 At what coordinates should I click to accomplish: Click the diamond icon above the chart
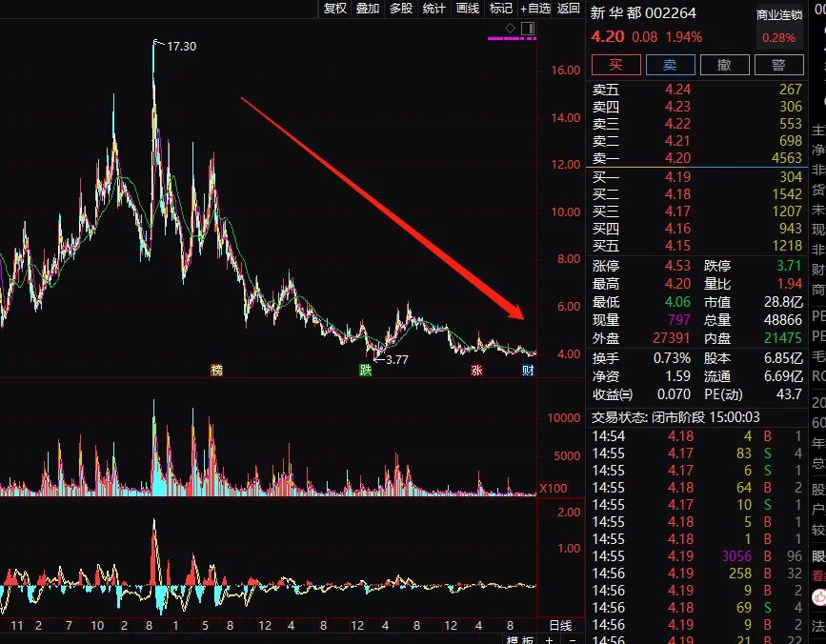click(x=510, y=28)
